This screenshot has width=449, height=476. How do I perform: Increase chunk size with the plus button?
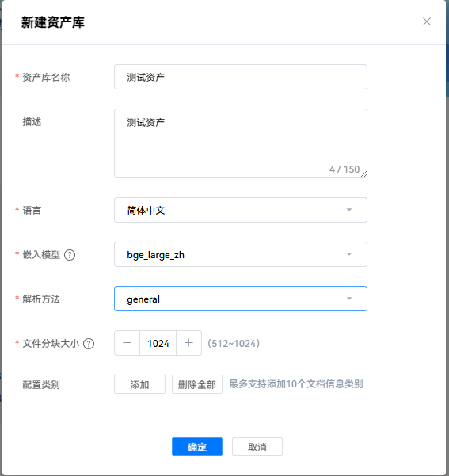[x=188, y=343]
